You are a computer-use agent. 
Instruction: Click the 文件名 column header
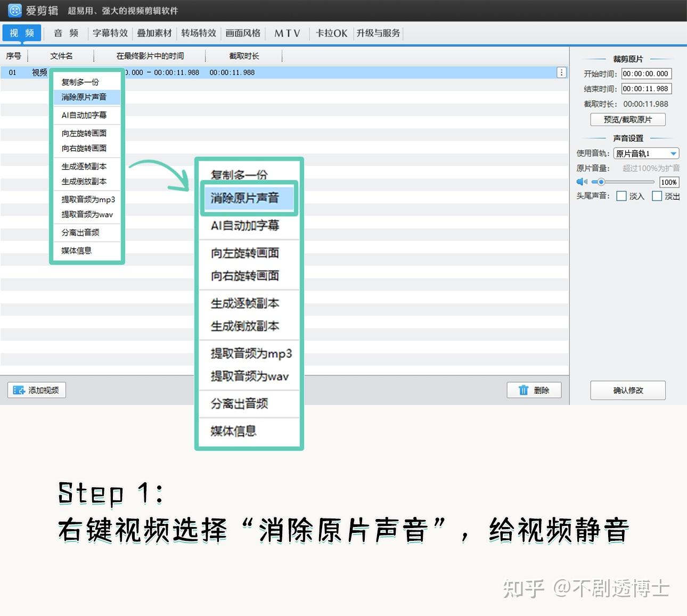pos(61,56)
